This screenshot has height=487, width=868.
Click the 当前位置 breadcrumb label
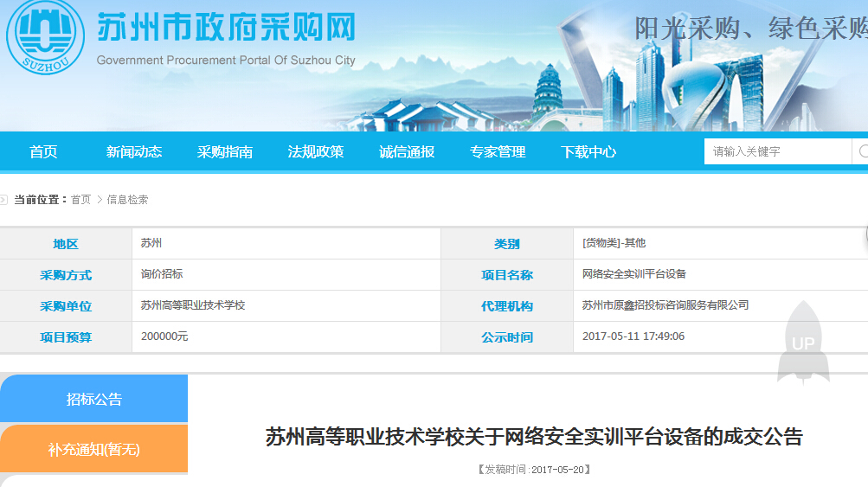[40, 200]
